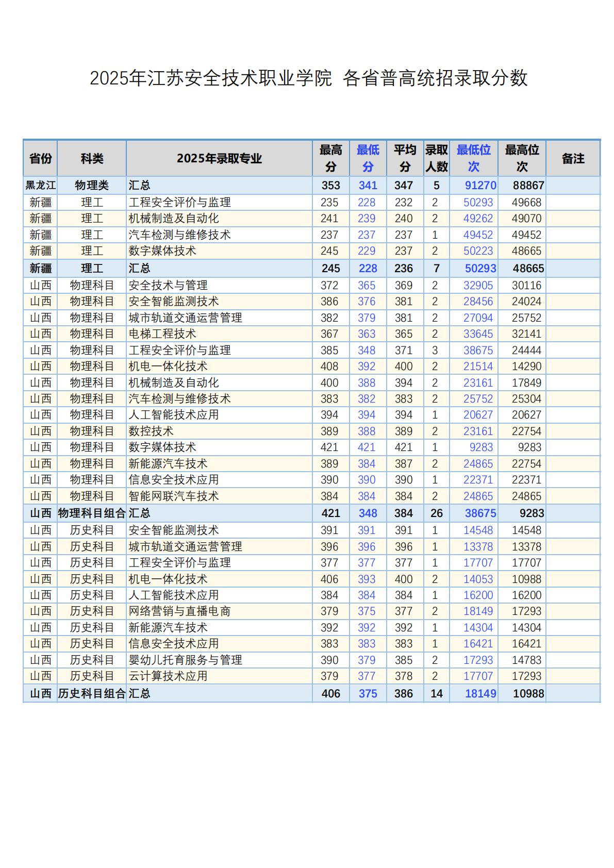The image size is (614, 868).
Task: Select the 物理类 category cell
Action: click(92, 186)
